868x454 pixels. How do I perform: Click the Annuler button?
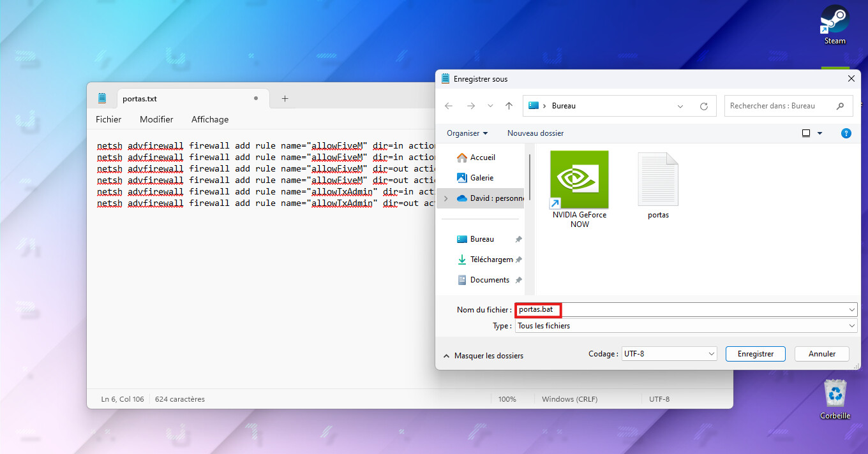point(821,354)
